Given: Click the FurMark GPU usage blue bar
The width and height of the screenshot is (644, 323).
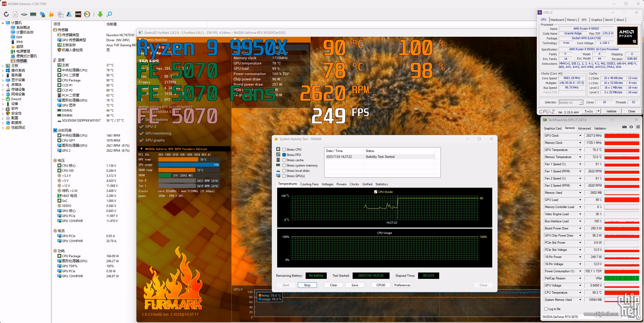Looking at the screenshot, I should [x=189, y=165].
